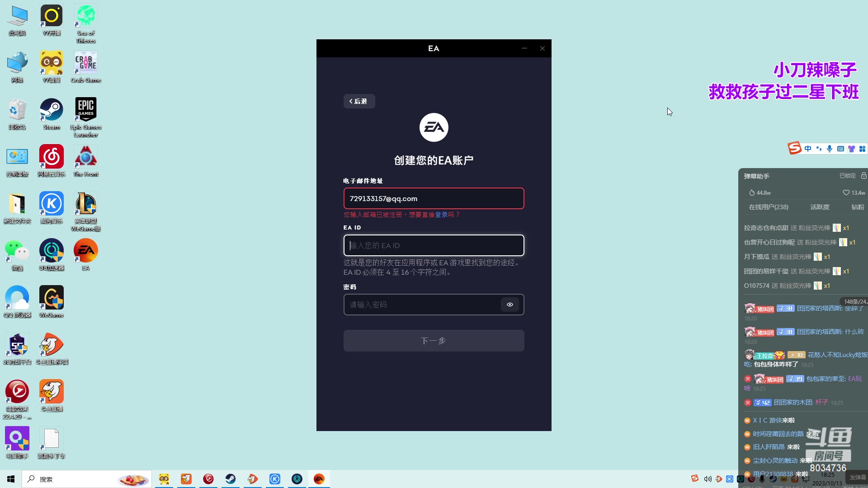
Task: Open the Steam desktop shortcut
Action: 52,114
